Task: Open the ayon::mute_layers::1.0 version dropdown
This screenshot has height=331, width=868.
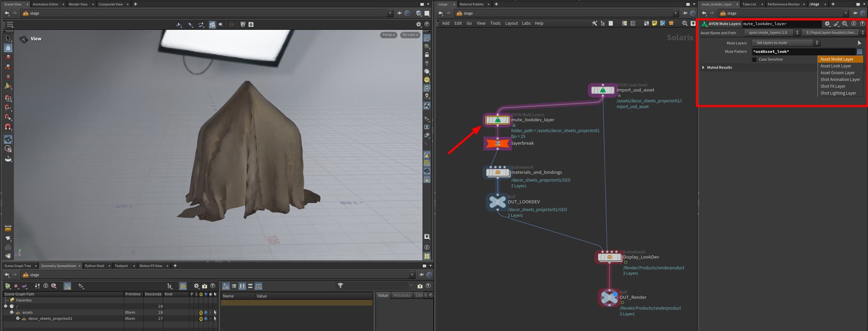Action: (x=772, y=33)
